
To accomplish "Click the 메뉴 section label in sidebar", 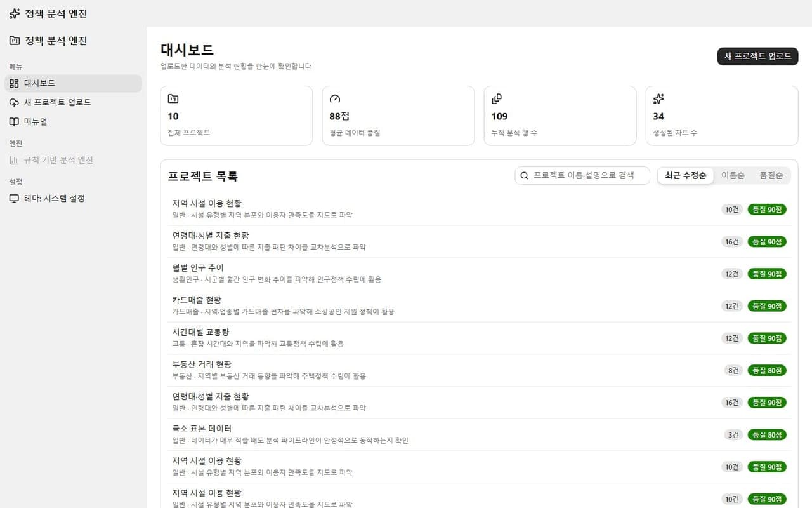I will point(16,67).
